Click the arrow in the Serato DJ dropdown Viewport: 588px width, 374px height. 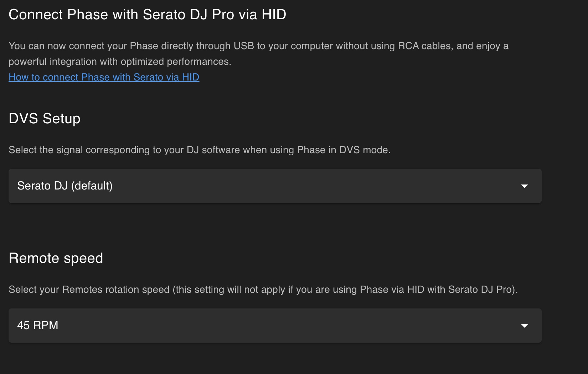(524, 186)
